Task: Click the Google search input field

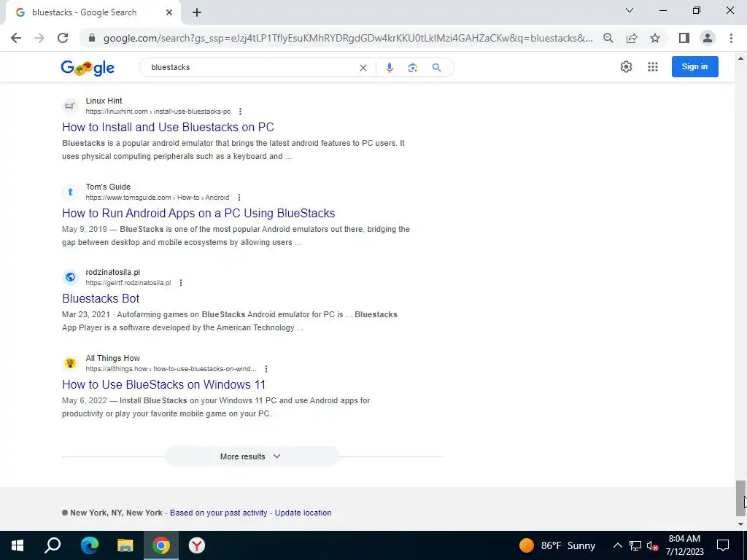Action: click(x=252, y=68)
